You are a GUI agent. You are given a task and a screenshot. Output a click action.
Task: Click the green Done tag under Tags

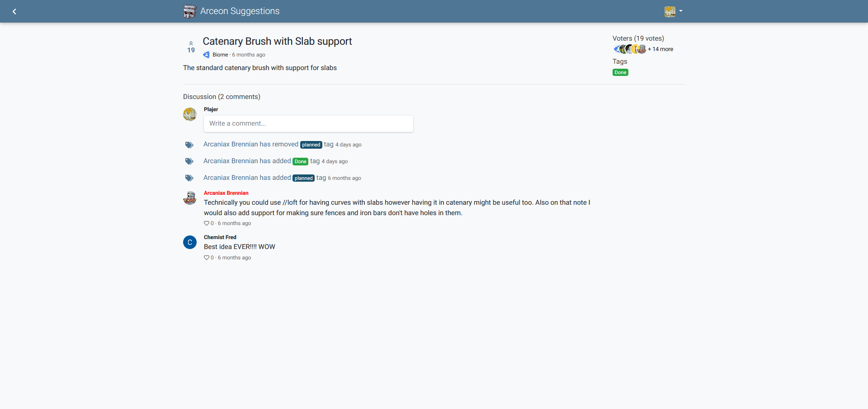(620, 72)
